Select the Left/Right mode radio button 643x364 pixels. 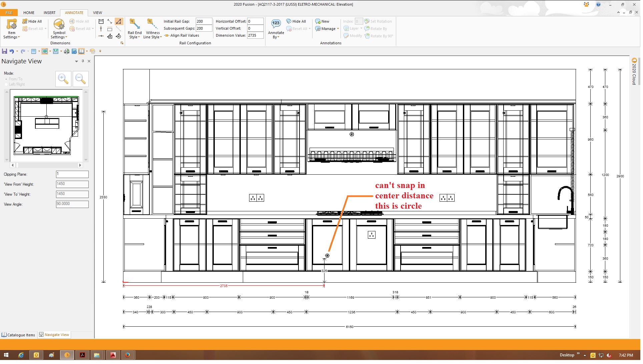click(6, 85)
